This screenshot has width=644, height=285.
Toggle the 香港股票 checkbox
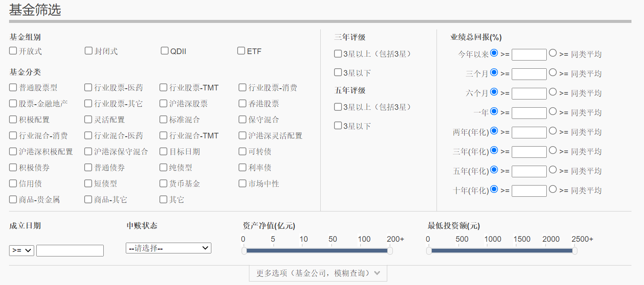click(x=242, y=104)
